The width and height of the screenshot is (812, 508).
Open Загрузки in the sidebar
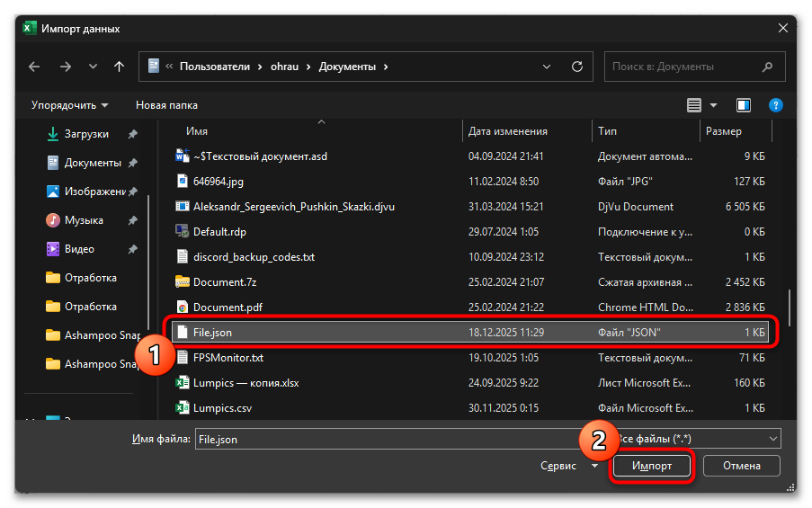(x=86, y=134)
